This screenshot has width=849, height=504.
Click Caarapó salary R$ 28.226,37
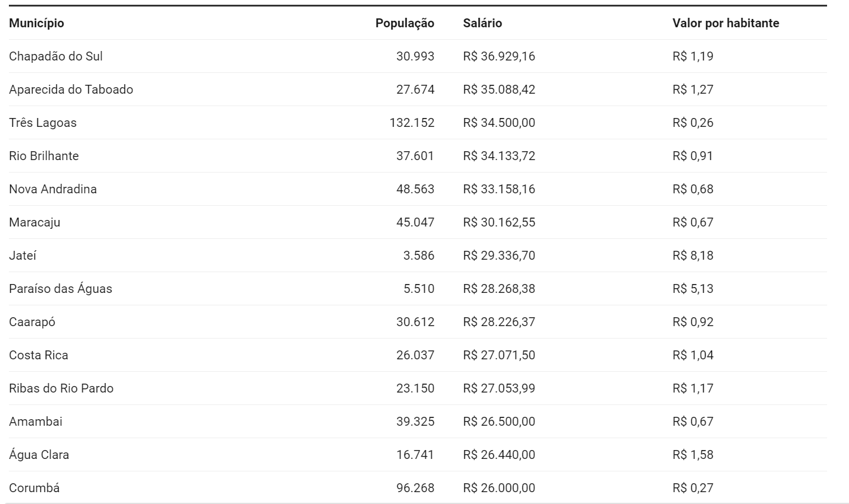499,322
